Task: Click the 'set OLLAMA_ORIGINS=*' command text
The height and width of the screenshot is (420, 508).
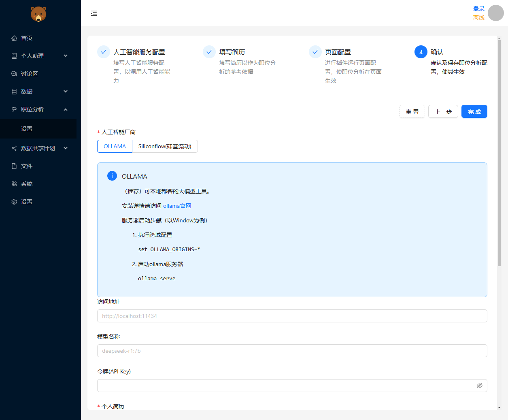Action: 169,249
